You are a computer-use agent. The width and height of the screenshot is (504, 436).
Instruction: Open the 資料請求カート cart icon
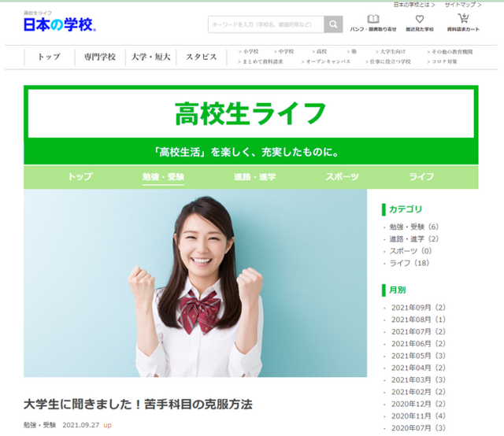pyautogui.click(x=463, y=18)
